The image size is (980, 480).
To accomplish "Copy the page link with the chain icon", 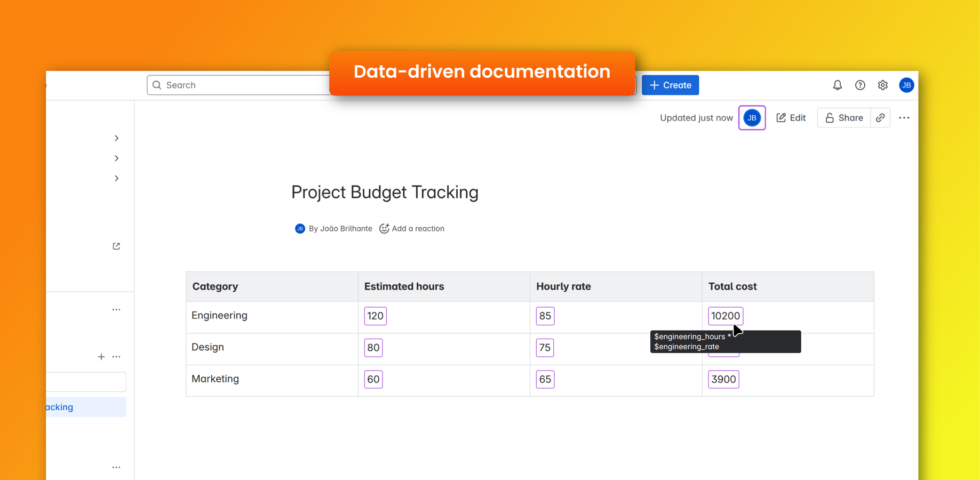I will pyautogui.click(x=880, y=118).
